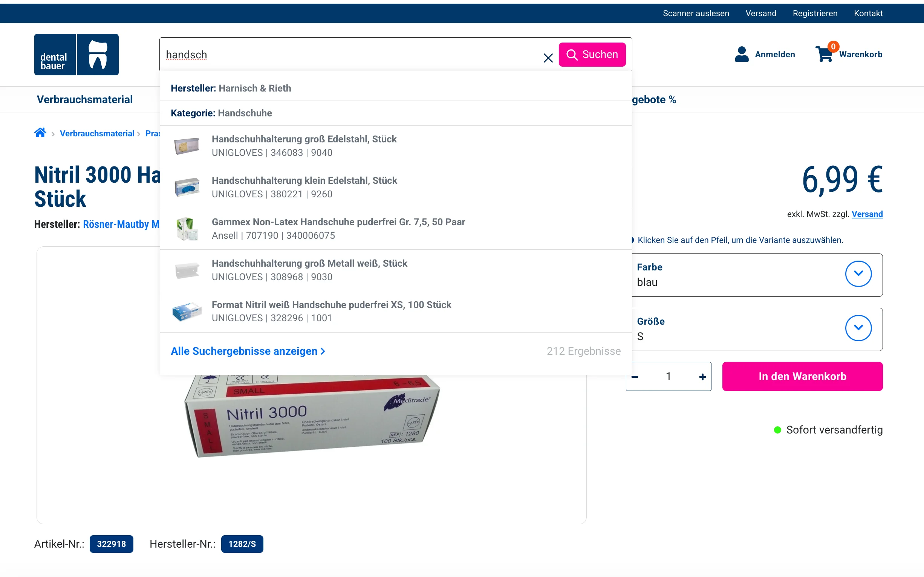This screenshot has height=577, width=924.
Task: Open Handschuhhalterung groß Metall weiß suggestion
Action: pyautogui.click(x=396, y=270)
